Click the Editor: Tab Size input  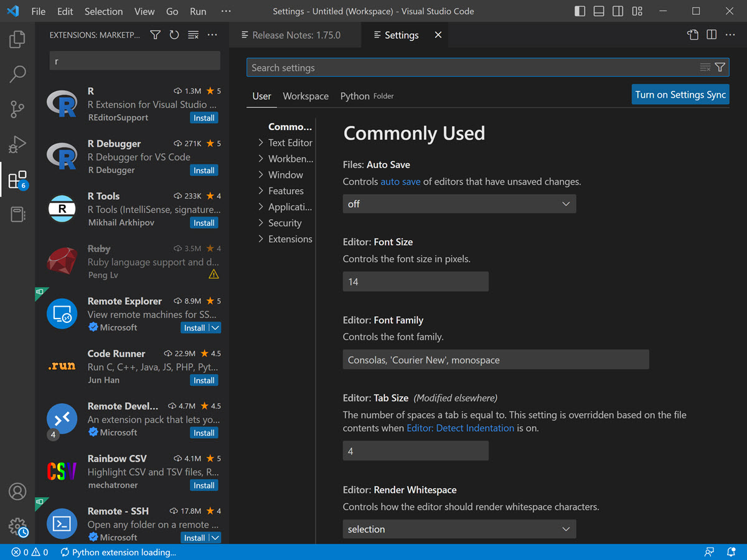[x=416, y=451]
